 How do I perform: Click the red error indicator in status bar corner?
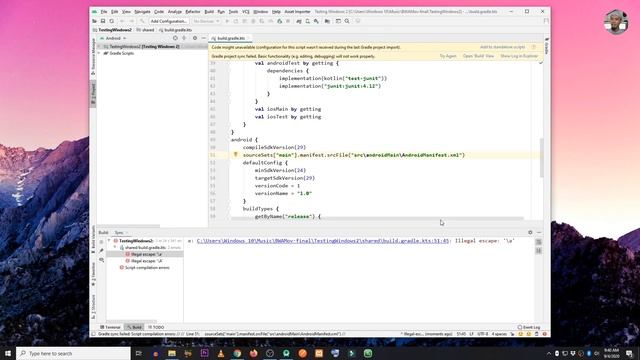click(x=544, y=334)
